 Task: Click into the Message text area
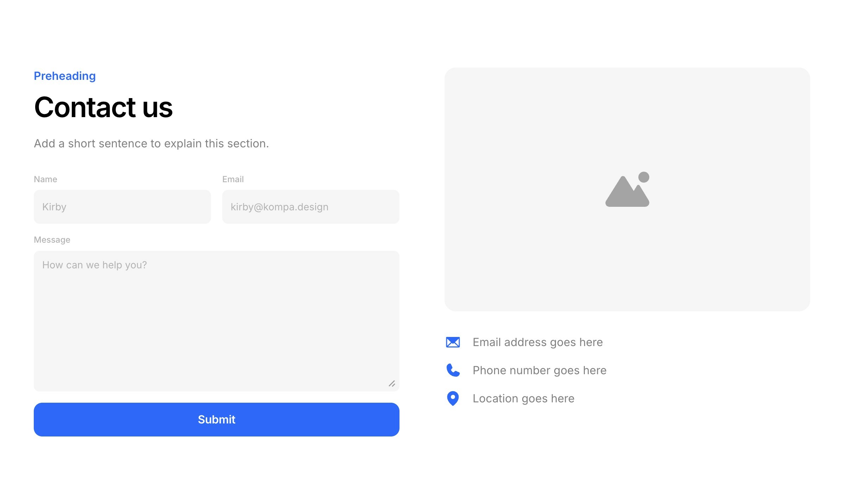click(x=216, y=321)
